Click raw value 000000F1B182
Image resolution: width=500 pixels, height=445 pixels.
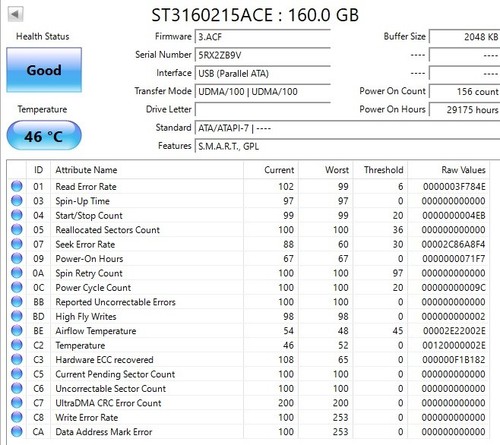point(454,360)
